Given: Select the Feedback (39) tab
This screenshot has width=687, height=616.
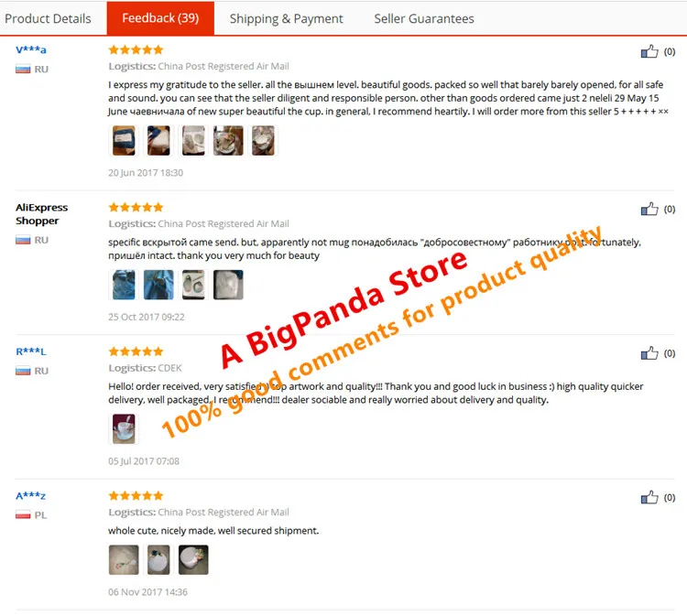Looking at the screenshot, I should tap(160, 18).
